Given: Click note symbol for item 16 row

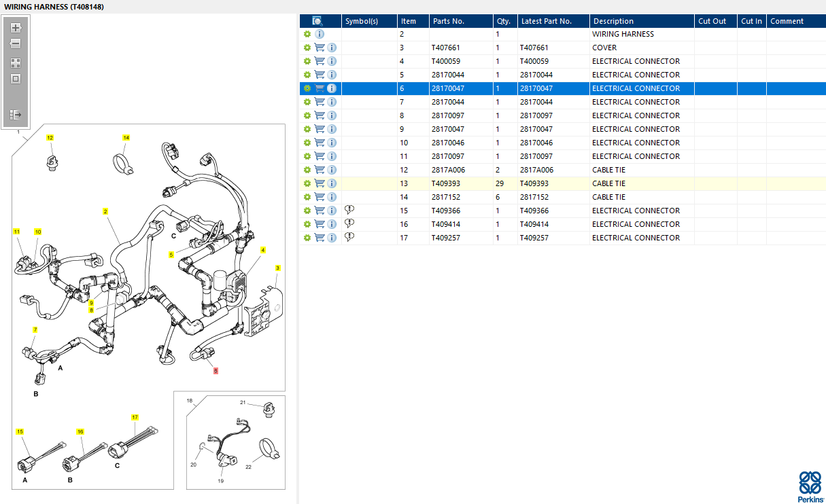Looking at the screenshot, I should 349,223.
